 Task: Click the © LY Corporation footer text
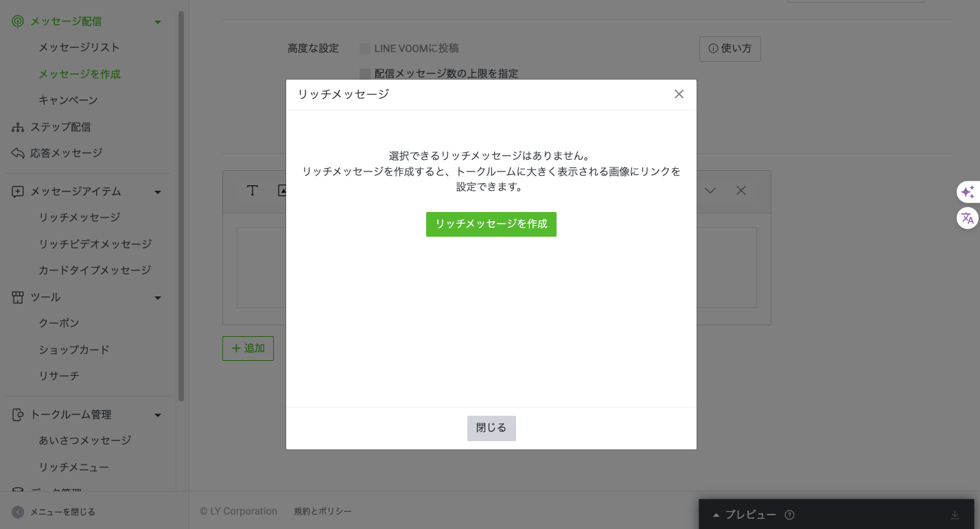(239, 511)
